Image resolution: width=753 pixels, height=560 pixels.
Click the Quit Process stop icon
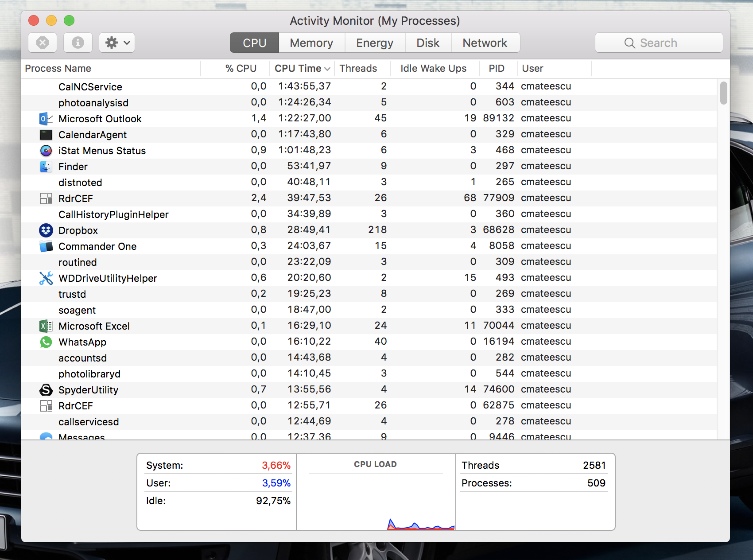43,43
